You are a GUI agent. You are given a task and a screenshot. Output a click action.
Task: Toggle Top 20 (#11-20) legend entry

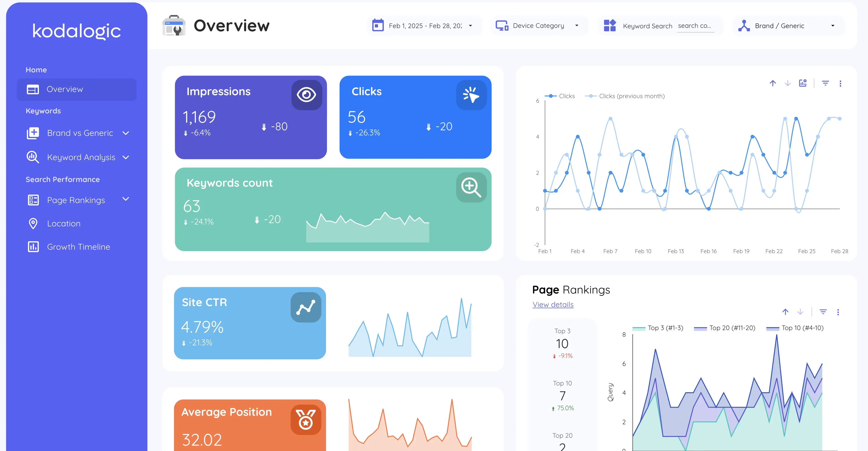725,328
